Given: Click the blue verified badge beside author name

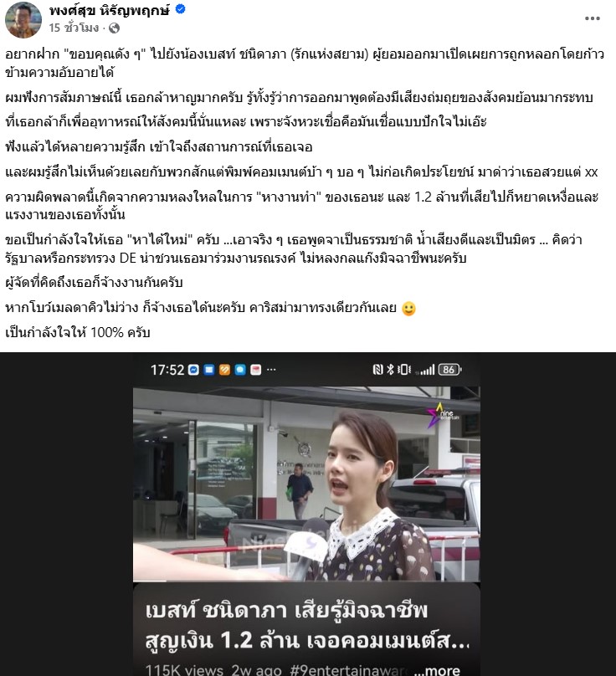Looking at the screenshot, I should coord(180,9).
